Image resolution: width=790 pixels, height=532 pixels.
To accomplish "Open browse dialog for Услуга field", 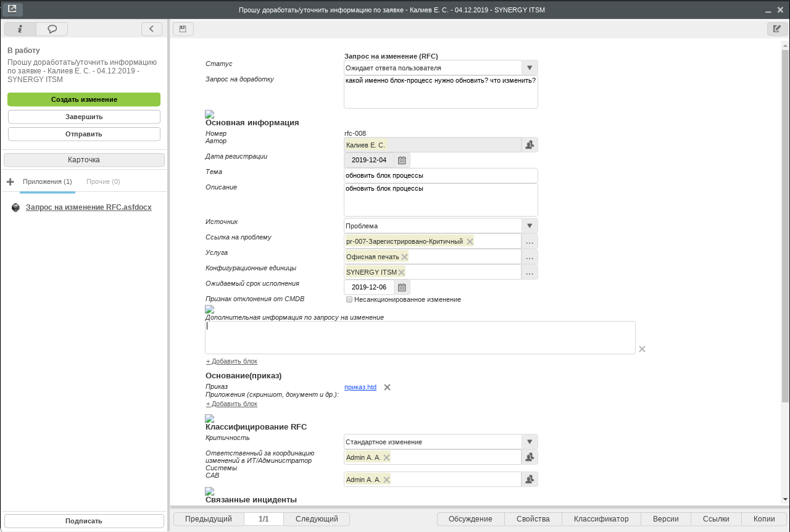I will pyautogui.click(x=530, y=257).
